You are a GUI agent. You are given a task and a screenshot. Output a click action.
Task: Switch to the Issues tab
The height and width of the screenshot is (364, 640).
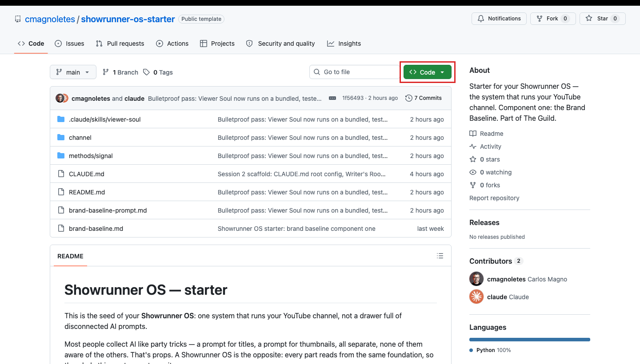(x=69, y=44)
